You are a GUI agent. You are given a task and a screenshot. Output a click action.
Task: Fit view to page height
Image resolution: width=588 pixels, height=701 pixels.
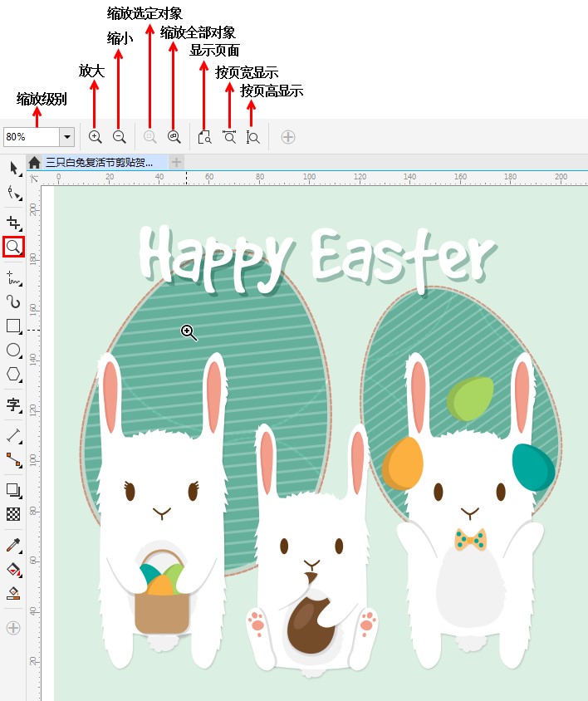pyautogui.click(x=253, y=137)
